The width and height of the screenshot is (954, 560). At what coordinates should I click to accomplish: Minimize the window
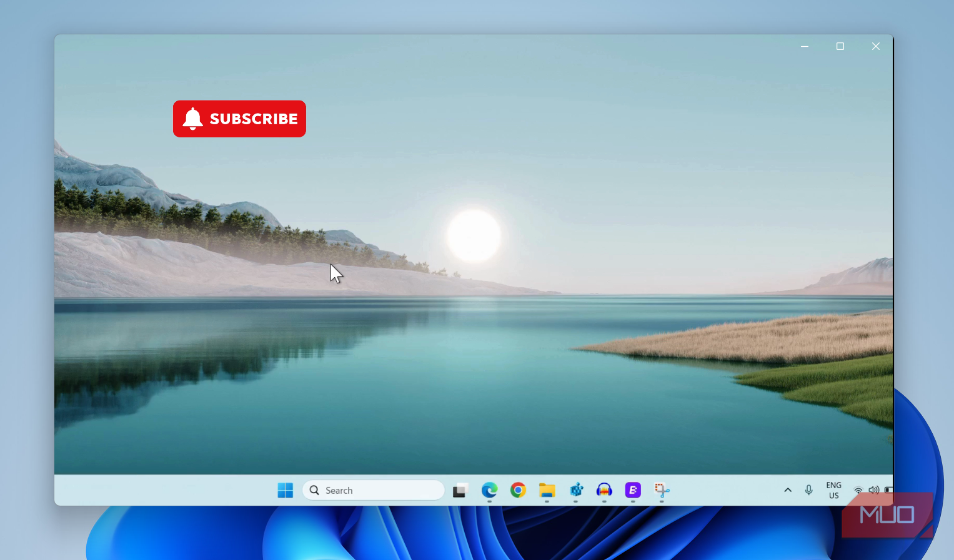point(805,46)
